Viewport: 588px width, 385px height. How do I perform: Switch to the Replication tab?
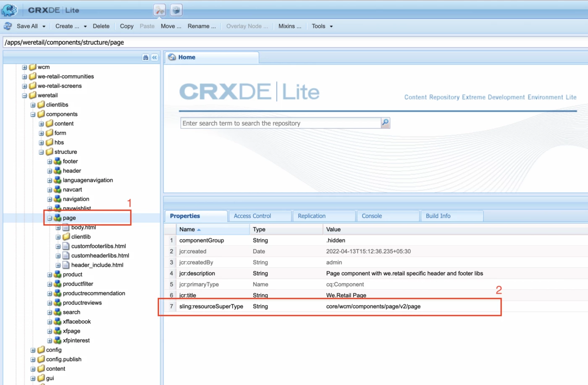(x=324, y=216)
